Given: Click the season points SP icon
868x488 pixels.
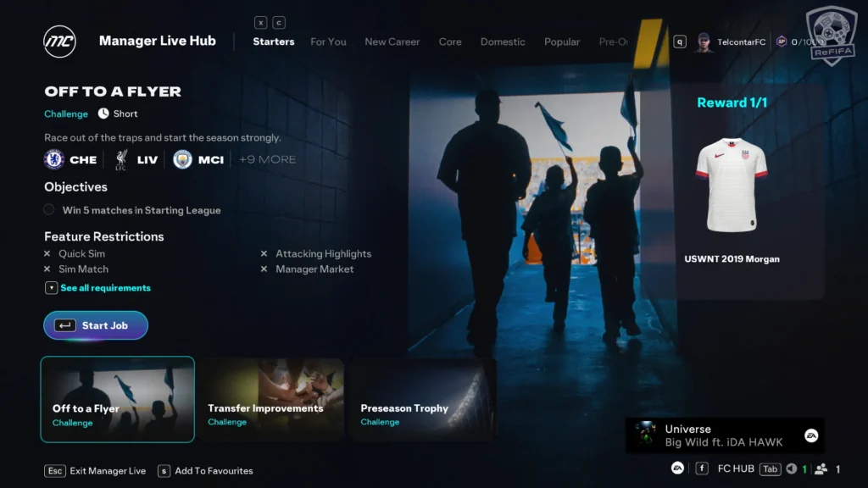Looking at the screenshot, I should point(782,42).
